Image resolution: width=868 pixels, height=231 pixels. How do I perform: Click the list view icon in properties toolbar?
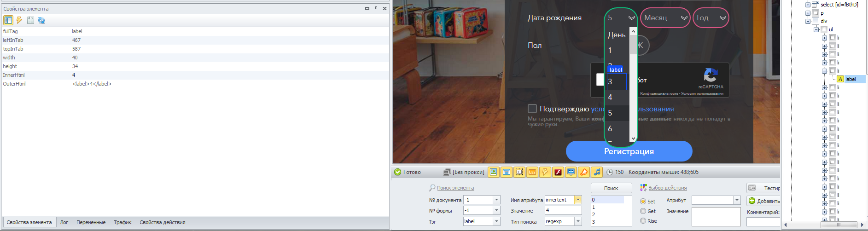coord(30,20)
